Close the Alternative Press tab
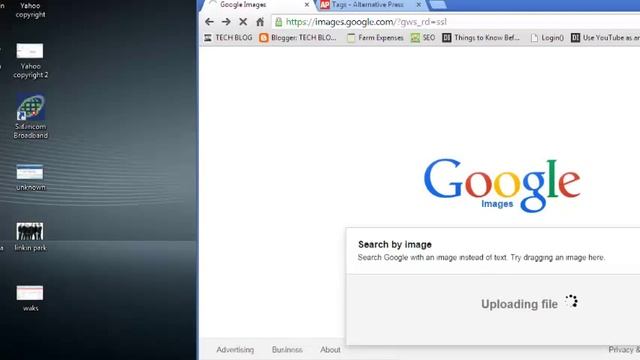The image size is (640, 360). 418,5
